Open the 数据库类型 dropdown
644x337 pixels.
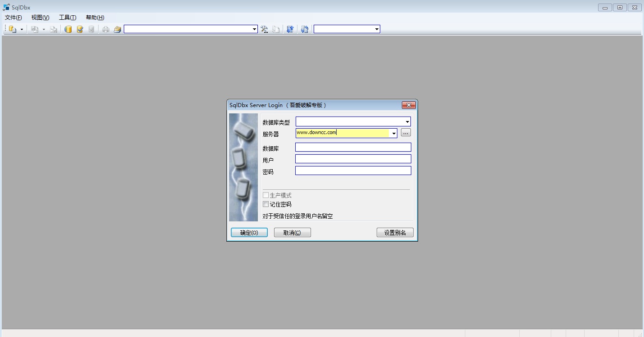click(x=407, y=121)
